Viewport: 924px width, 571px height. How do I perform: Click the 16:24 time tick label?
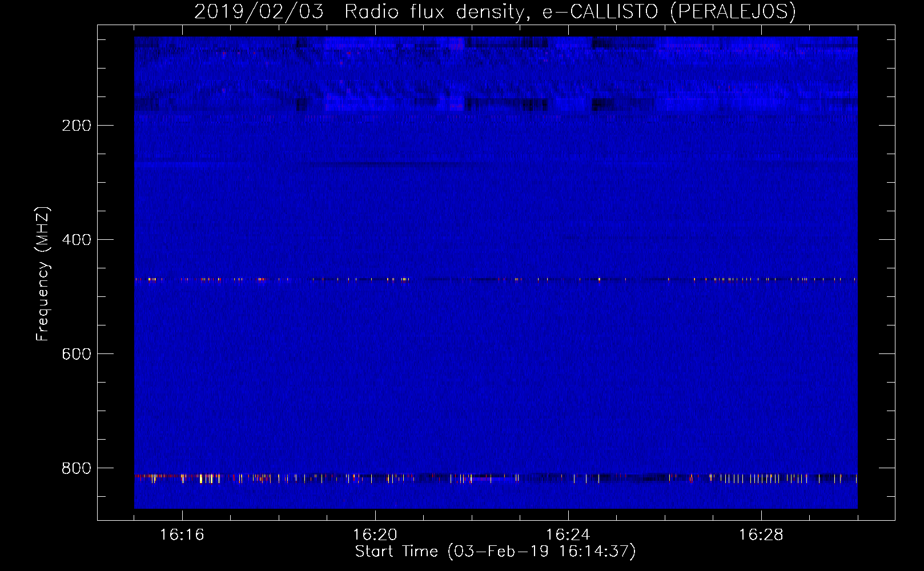(568, 535)
